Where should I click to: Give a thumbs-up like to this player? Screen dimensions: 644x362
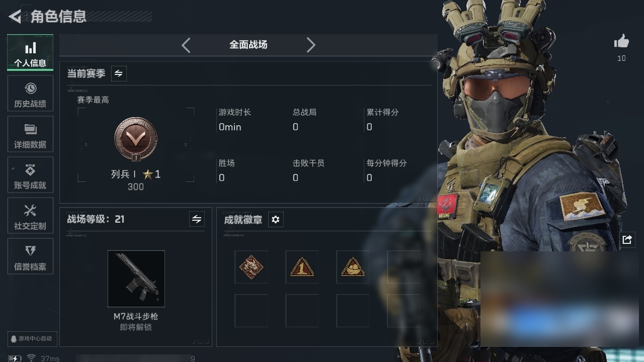coord(621,42)
